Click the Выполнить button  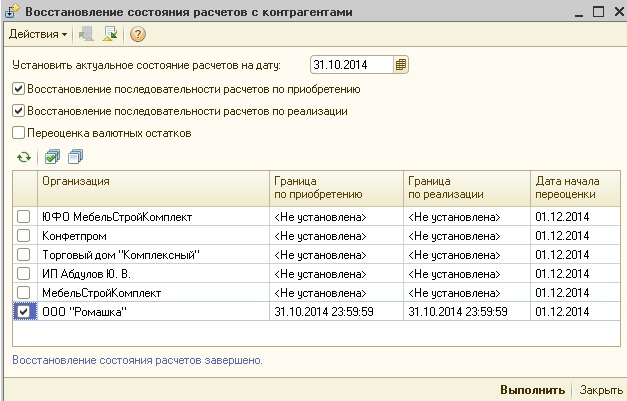(533, 390)
